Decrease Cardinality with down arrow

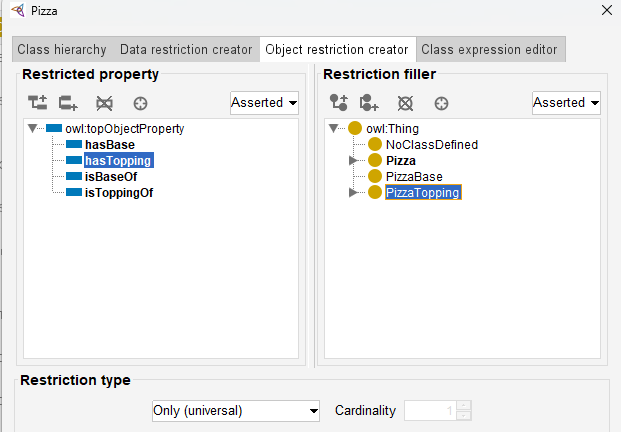click(x=463, y=416)
